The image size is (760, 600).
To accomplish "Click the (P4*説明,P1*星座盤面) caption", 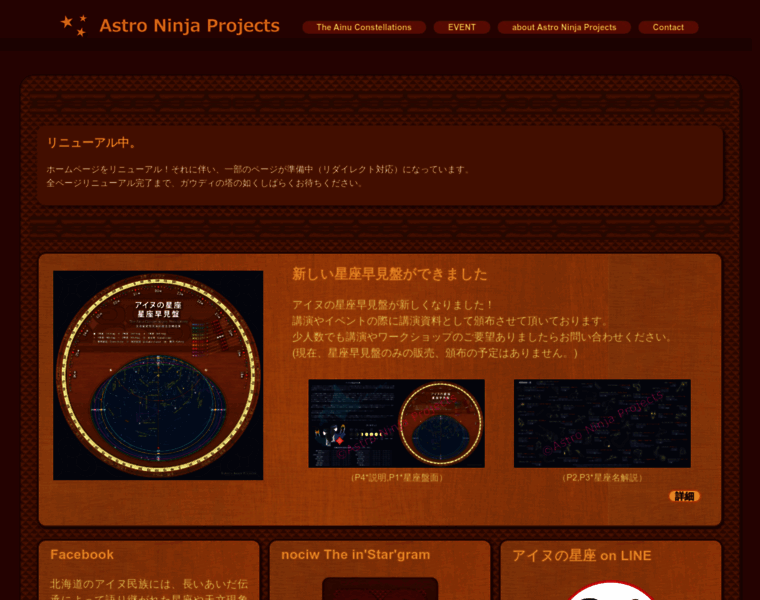I will point(396,478).
